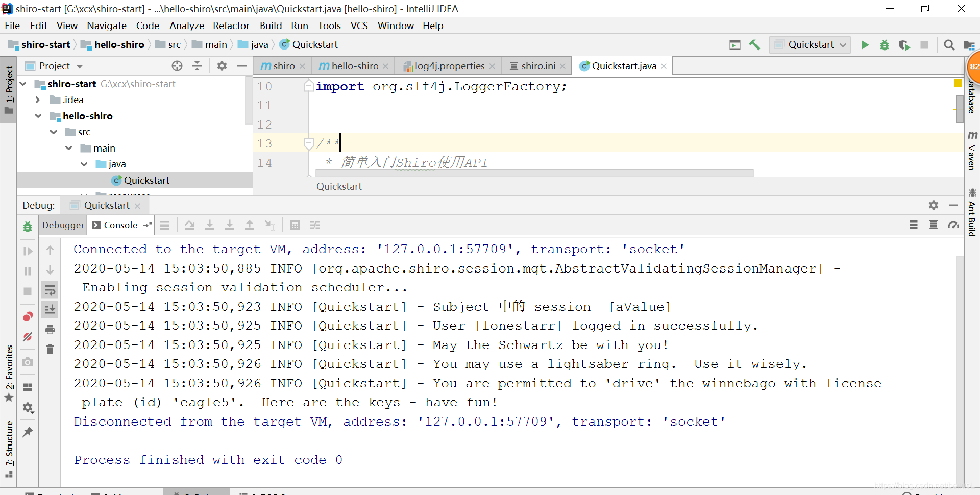
Task: Rerun Quickstart debug with green bug icon
Action: click(28, 226)
